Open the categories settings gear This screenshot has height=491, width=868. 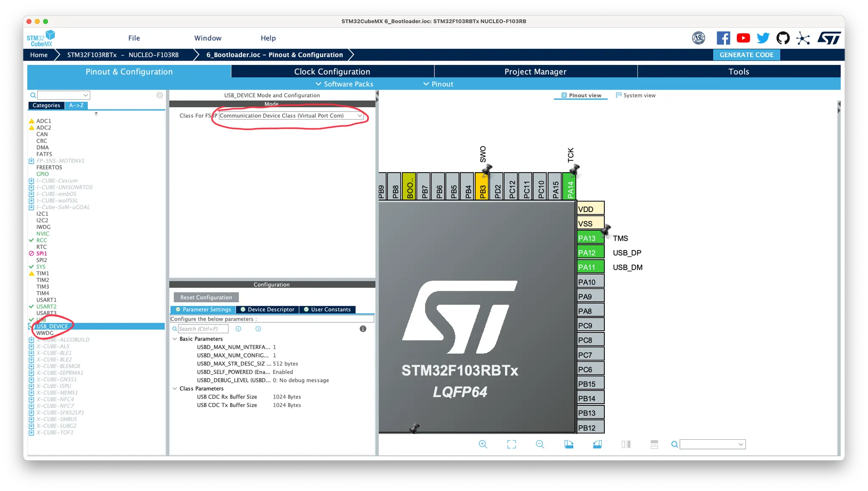tap(160, 95)
